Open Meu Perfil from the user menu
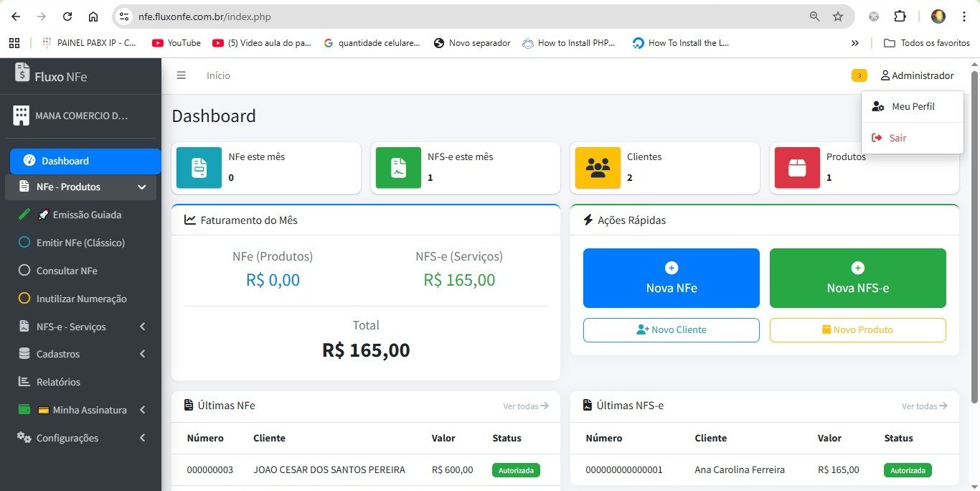The height and width of the screenshot is (491, 980). coord(913,106)
